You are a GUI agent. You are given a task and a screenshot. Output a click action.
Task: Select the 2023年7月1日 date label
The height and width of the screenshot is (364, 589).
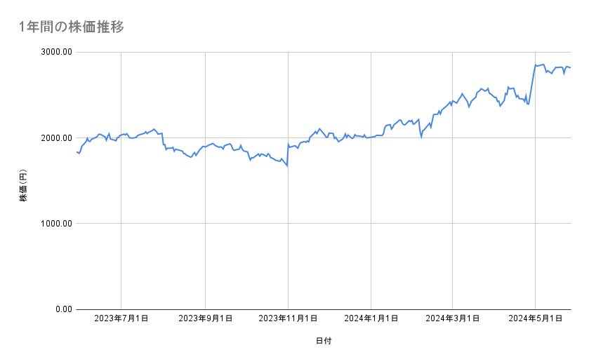[121, 319]
